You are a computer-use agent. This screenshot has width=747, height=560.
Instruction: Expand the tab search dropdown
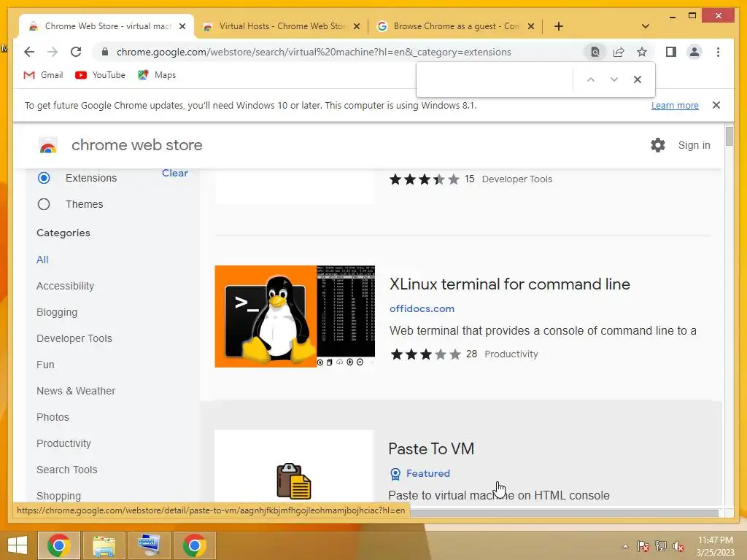[x=646, y=26]
